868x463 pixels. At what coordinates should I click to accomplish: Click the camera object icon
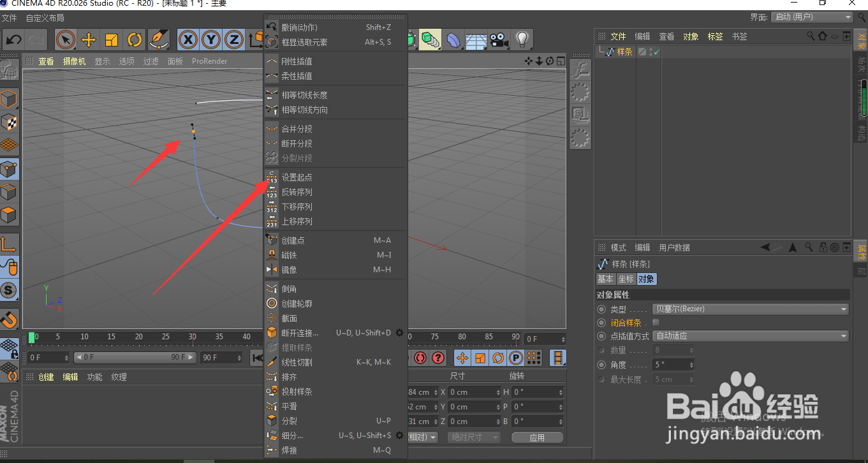point(499,40)
